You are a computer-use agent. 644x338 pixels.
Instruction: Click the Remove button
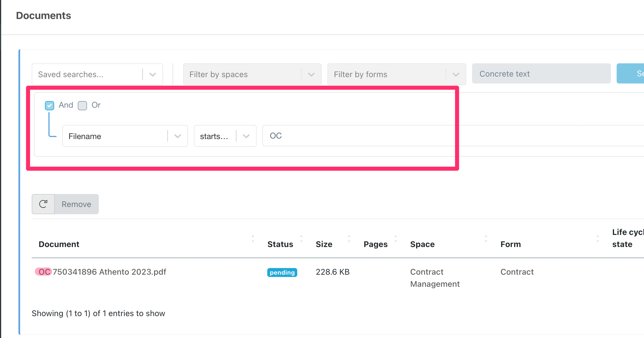pyautogui.click(x=76, y=204)
